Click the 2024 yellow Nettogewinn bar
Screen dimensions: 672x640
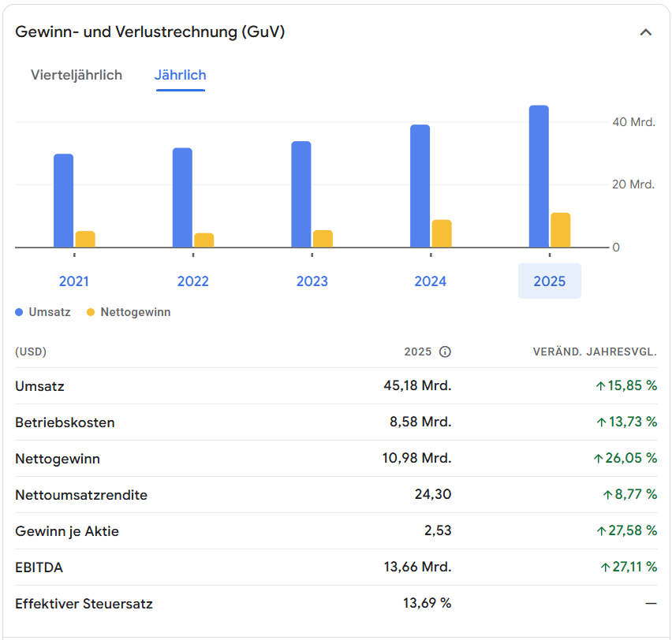coord(442,233)
